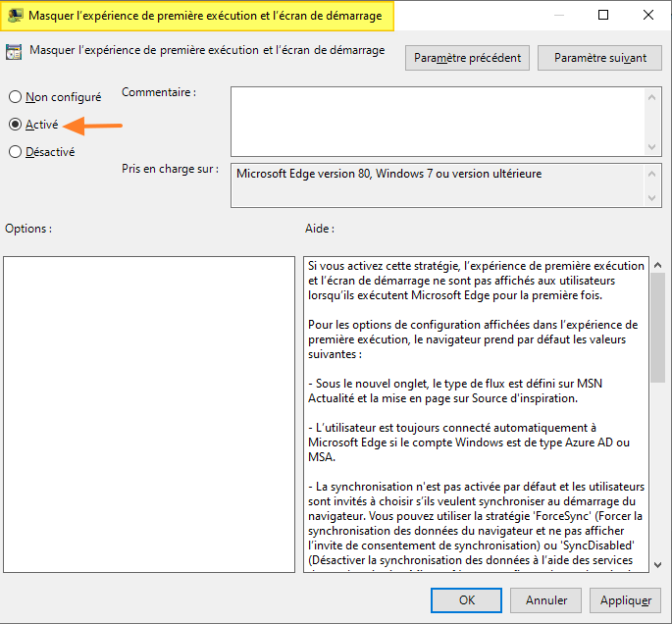Click the Pris en charge sur scroll up arrow
Viewport: 672px width, 624px height.
pos(651,174)
